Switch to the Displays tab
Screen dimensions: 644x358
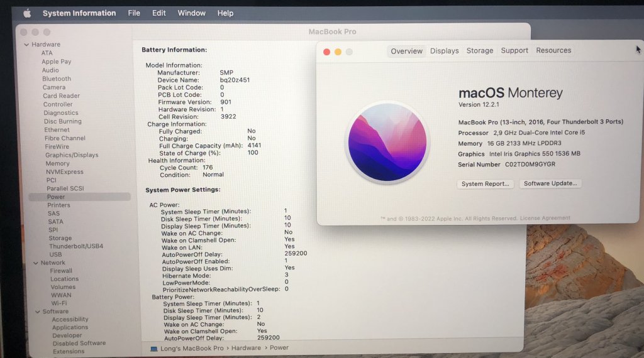pos(445,51)
